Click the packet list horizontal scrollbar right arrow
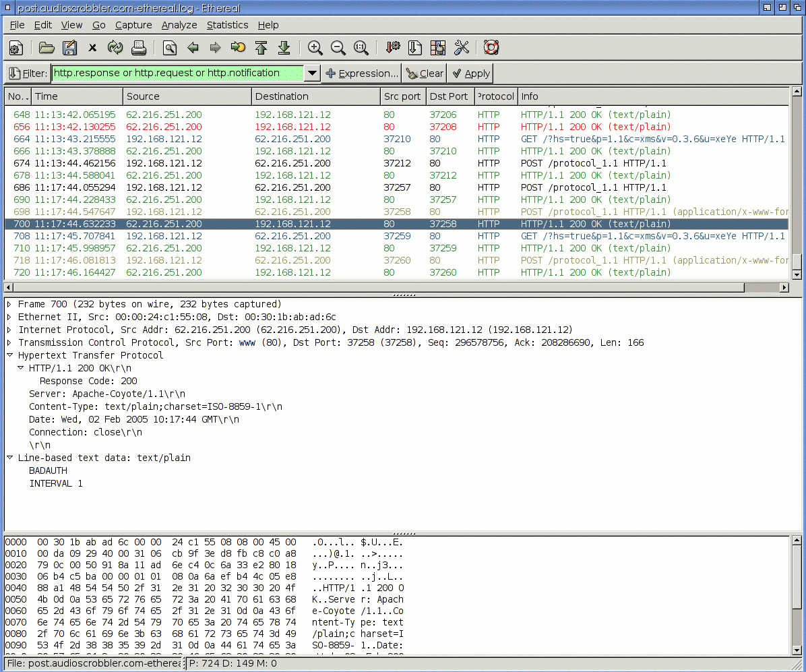 click(x=784, y=287)
